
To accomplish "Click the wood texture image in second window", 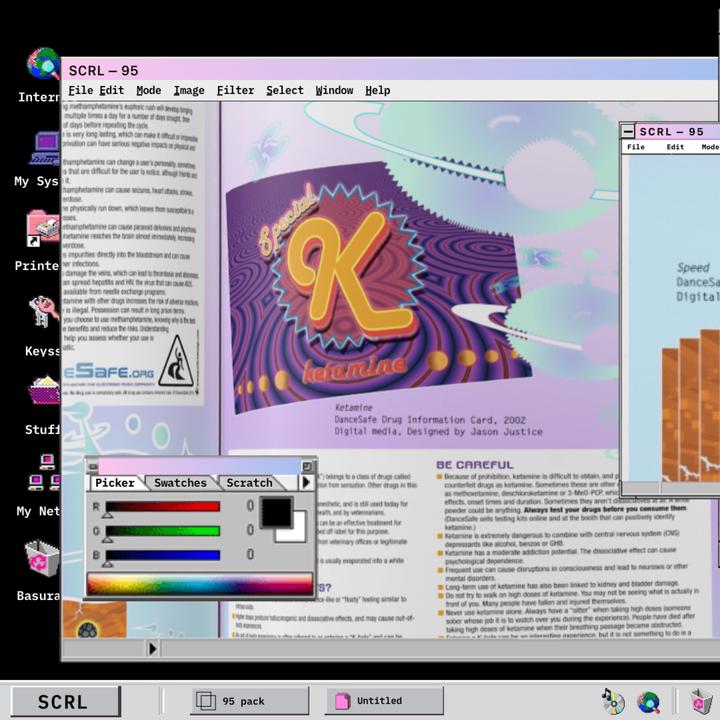I will coord(691,406).
